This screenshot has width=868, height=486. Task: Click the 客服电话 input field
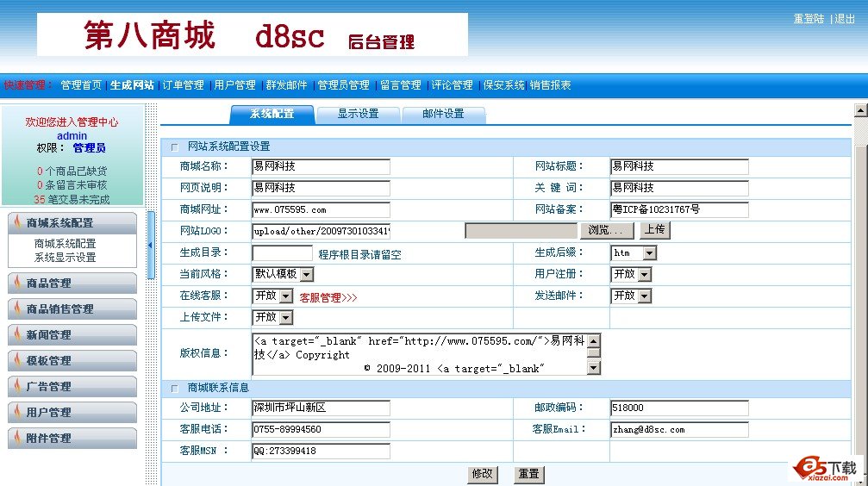tap(321, 429)
